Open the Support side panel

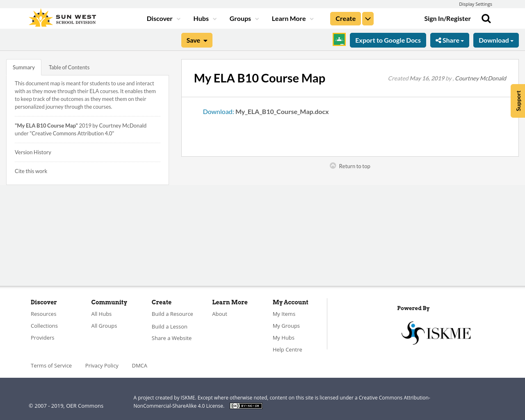click(518, 100)
